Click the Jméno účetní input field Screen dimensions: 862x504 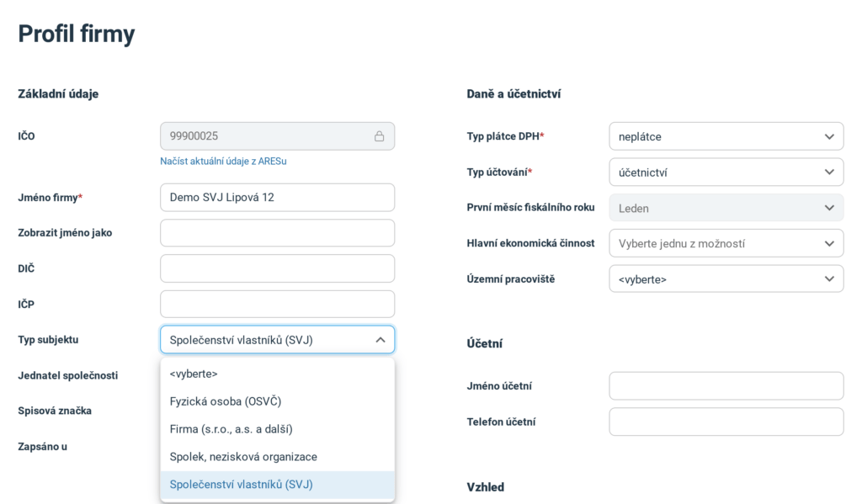pyautogui.click(x=726, y=386)
